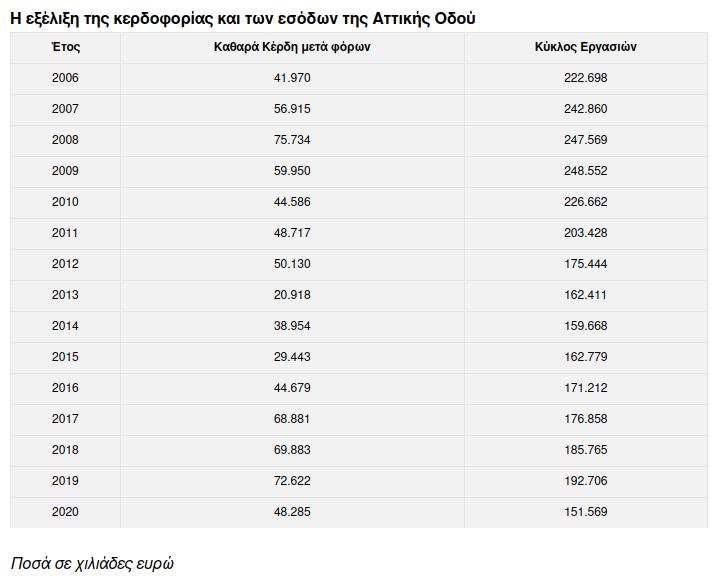Click the Έτος column header

[66, 47]
